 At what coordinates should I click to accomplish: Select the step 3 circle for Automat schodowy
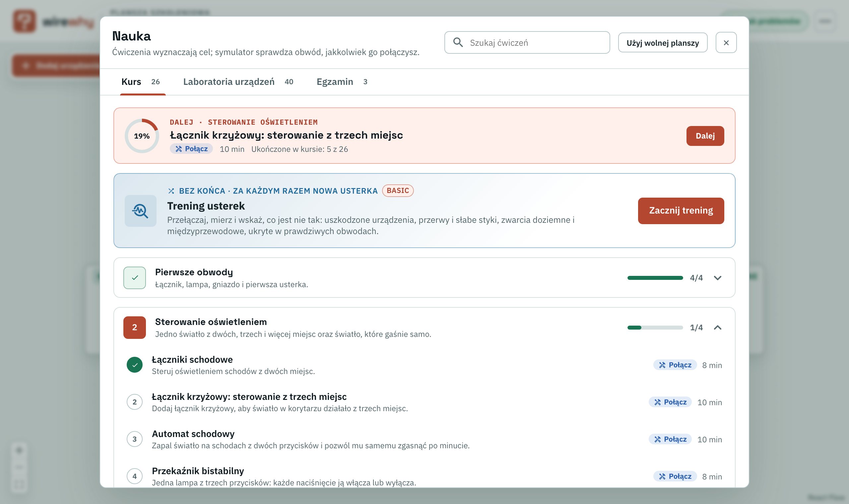coord(135,439)
